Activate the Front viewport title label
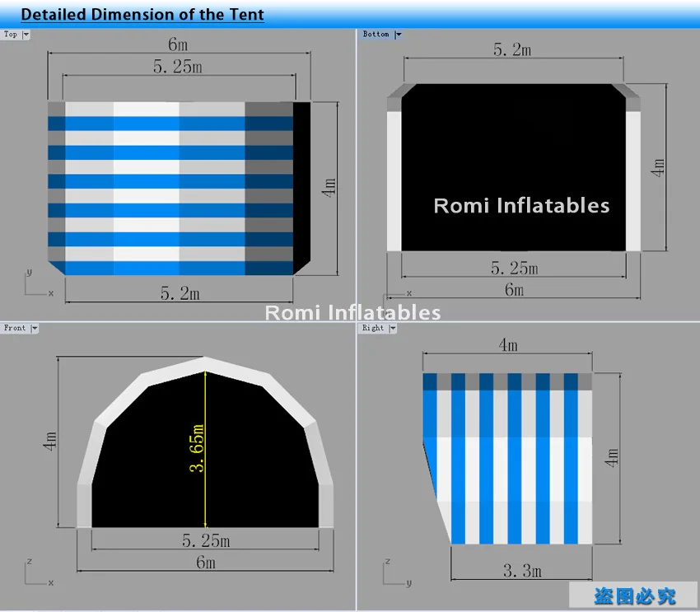Image resolution: width=700 pixels, height=612 pixels. pyautogui.click(x=15, y=328)
